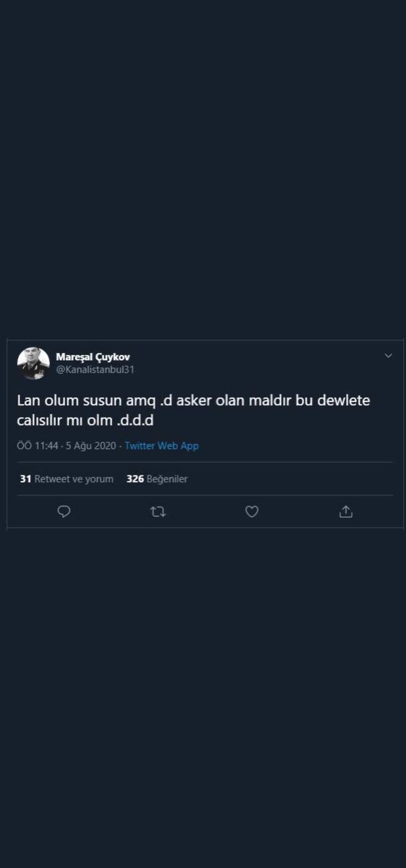
Task: Click the 5 Ağu 2020 date
Action: click(x=90, y=446)
